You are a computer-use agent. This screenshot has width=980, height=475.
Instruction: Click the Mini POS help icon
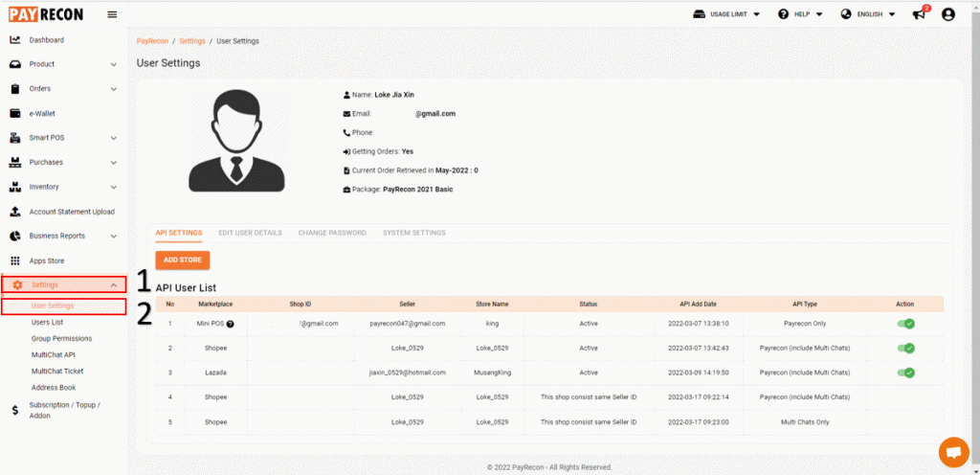point(230,324)
